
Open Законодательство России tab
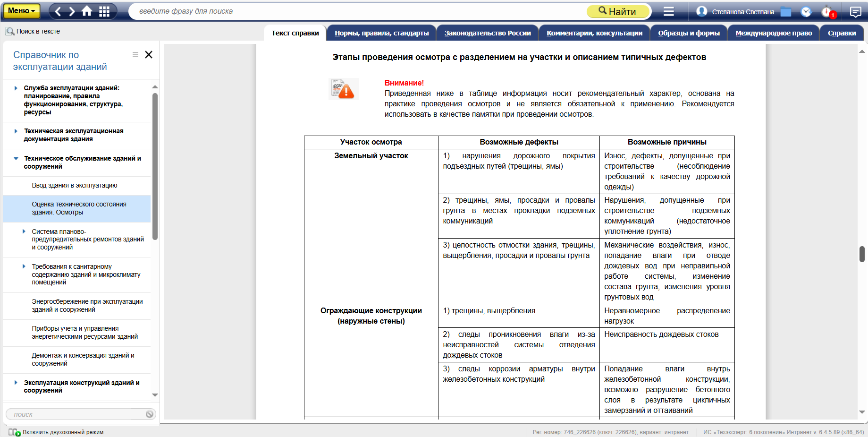tap(488, 33)
